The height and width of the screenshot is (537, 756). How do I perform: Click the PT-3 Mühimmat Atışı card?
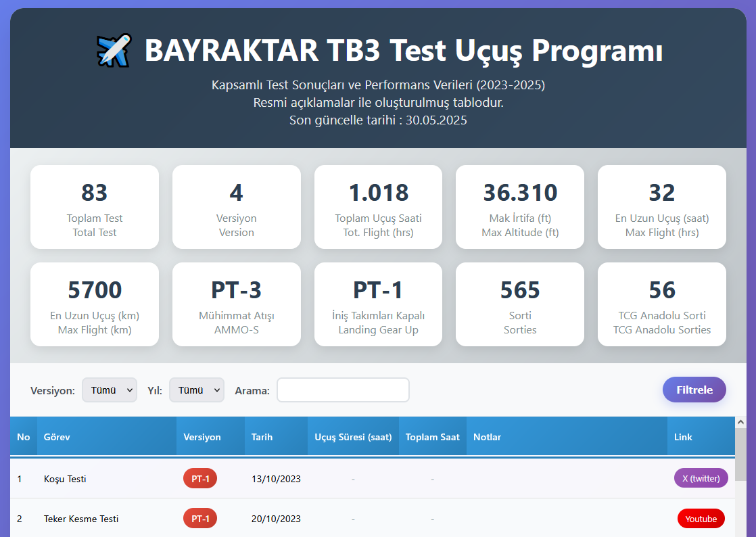(236, 304)
